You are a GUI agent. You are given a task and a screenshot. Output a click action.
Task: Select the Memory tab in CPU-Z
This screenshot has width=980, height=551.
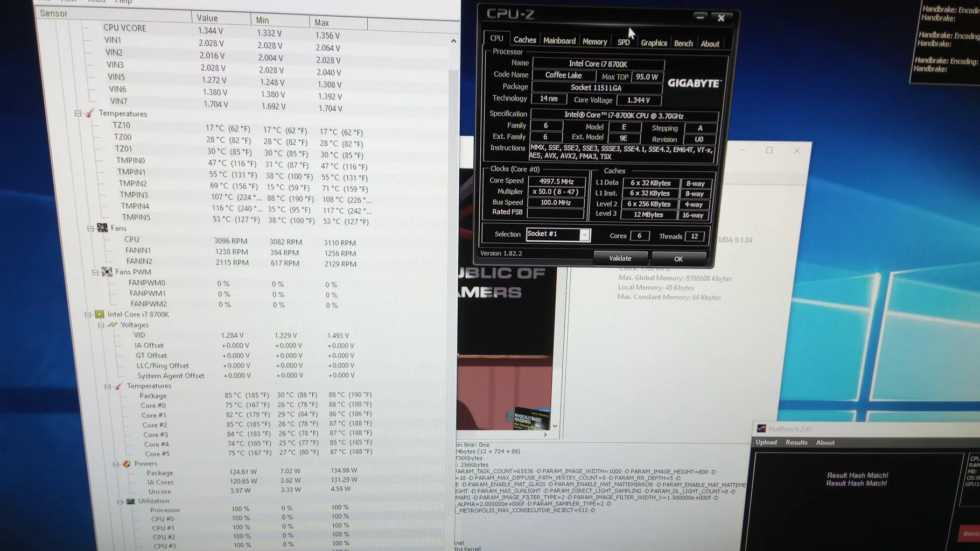click(594, 41)
